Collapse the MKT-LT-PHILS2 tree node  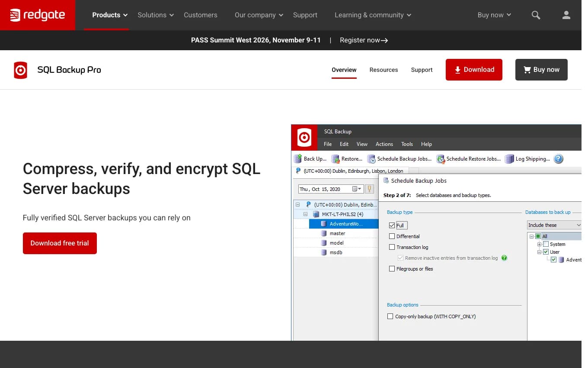pos(305,214)
